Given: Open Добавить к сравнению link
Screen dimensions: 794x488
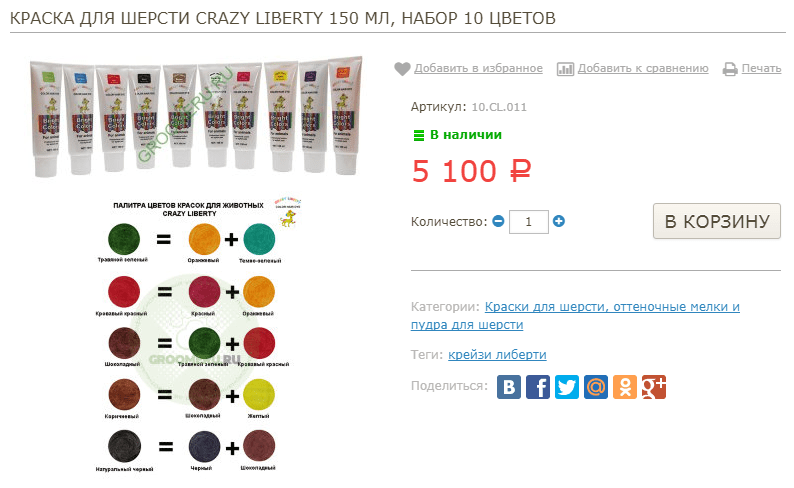Looking at the screenshot, I should coord(643,68).
